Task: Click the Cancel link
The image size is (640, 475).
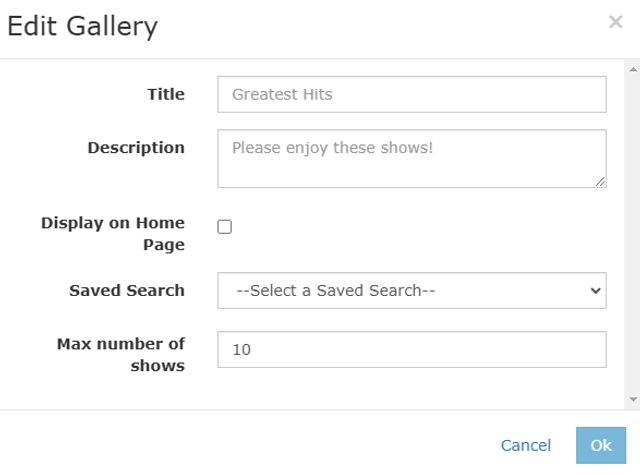Action: [526, 446]
